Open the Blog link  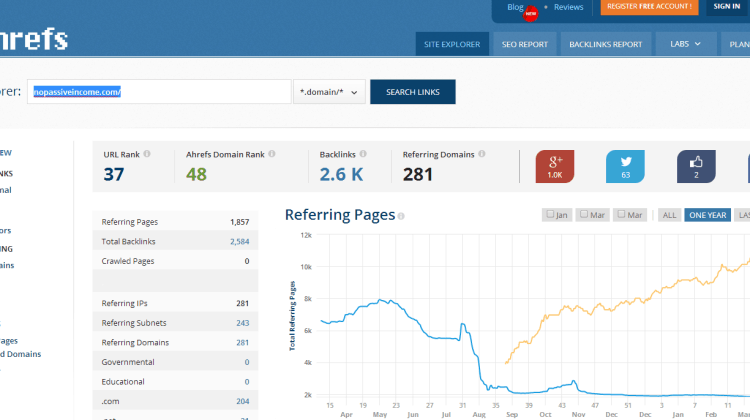(x=515, y=7)
